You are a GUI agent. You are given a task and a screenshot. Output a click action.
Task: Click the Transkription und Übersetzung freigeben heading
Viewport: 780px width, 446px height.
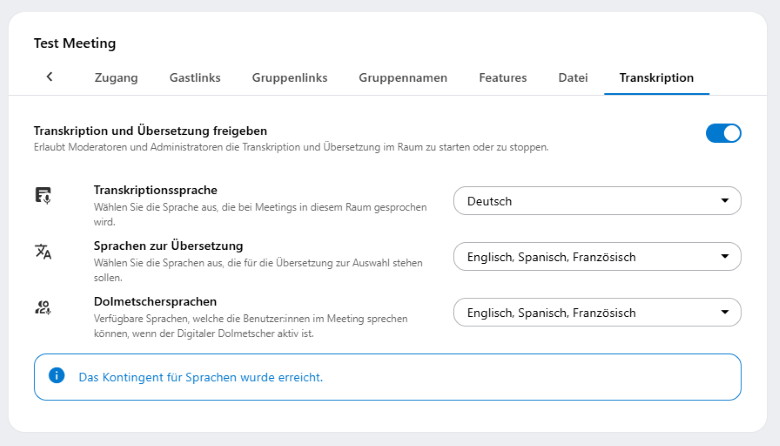pyautogui.click(x=151, y=131)
